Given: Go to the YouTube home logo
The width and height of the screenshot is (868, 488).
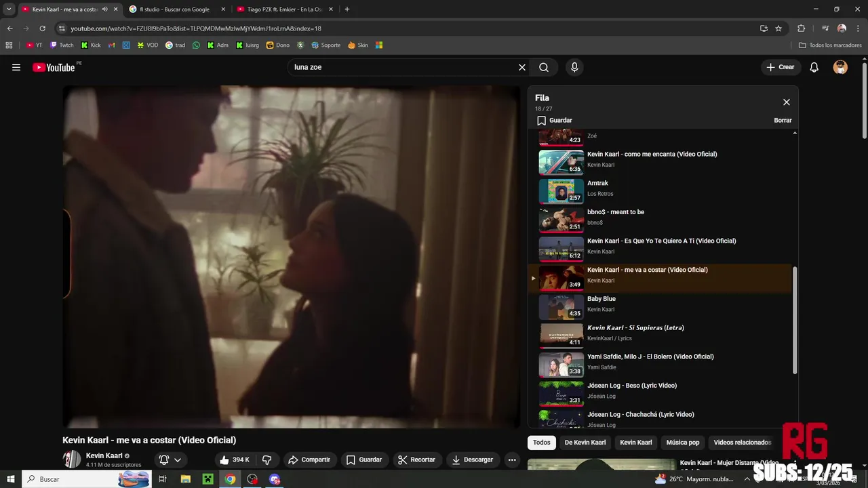Looking at the screenshot, I should point(54,67).
